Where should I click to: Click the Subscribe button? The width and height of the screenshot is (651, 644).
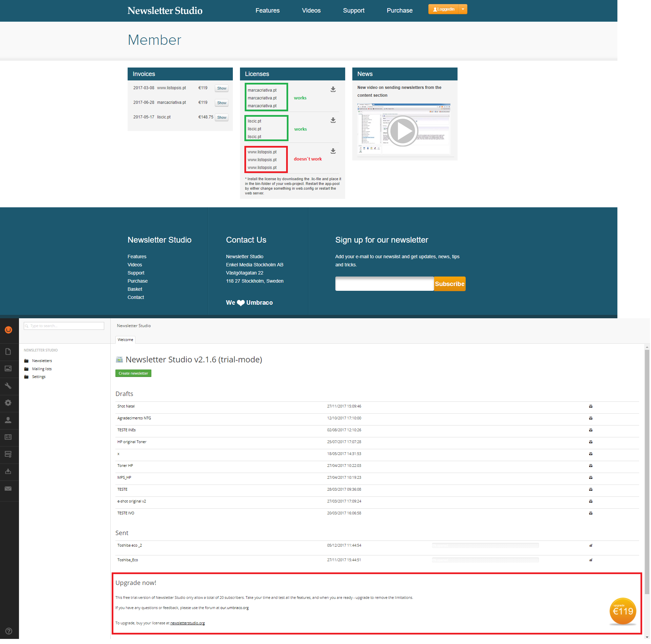(x=450, y=284)
